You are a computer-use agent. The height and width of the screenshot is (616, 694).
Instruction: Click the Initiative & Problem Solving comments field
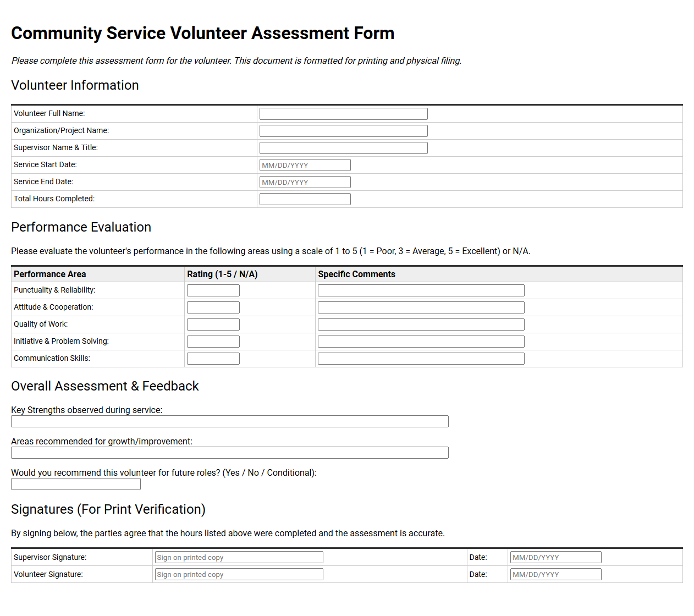tap(421, 342)
